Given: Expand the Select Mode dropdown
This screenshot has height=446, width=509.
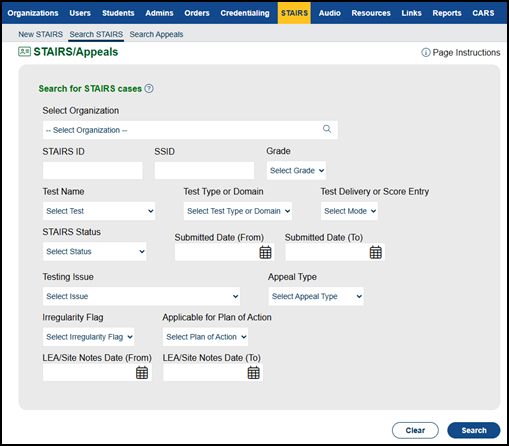Looking at the screenshot, I should coord(349,211).
